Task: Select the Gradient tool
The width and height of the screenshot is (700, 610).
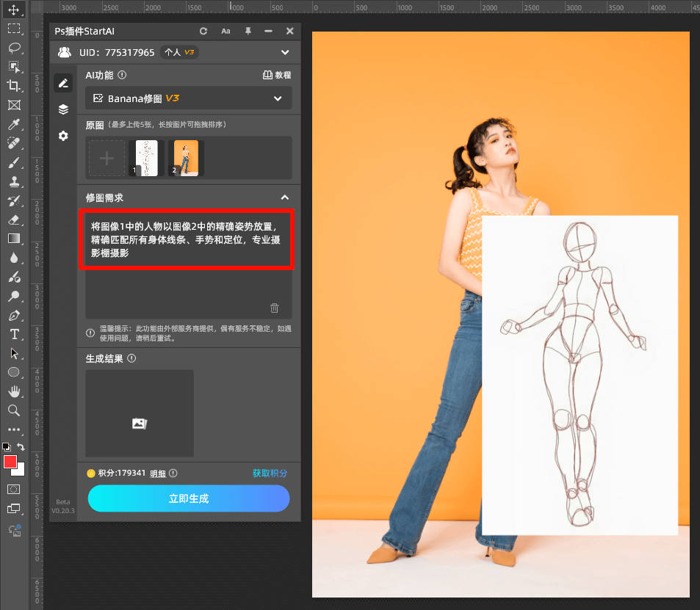Action: (x=14, y=239)
